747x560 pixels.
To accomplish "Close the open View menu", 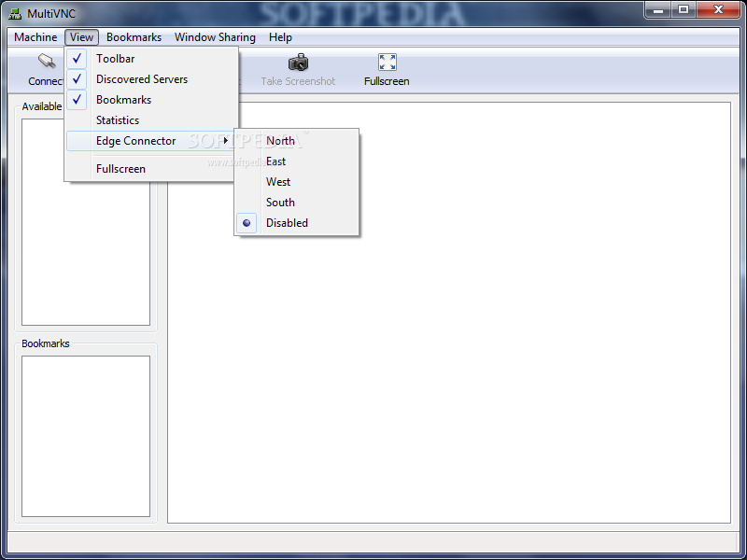I will pyautogui.click(x=81, y=37).
